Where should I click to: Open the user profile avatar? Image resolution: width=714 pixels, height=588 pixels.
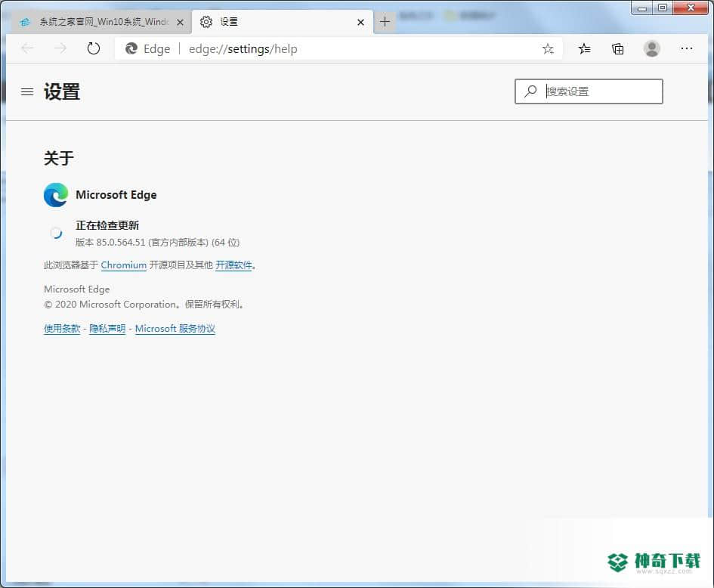pyautogui.click(x=651, y=48)
